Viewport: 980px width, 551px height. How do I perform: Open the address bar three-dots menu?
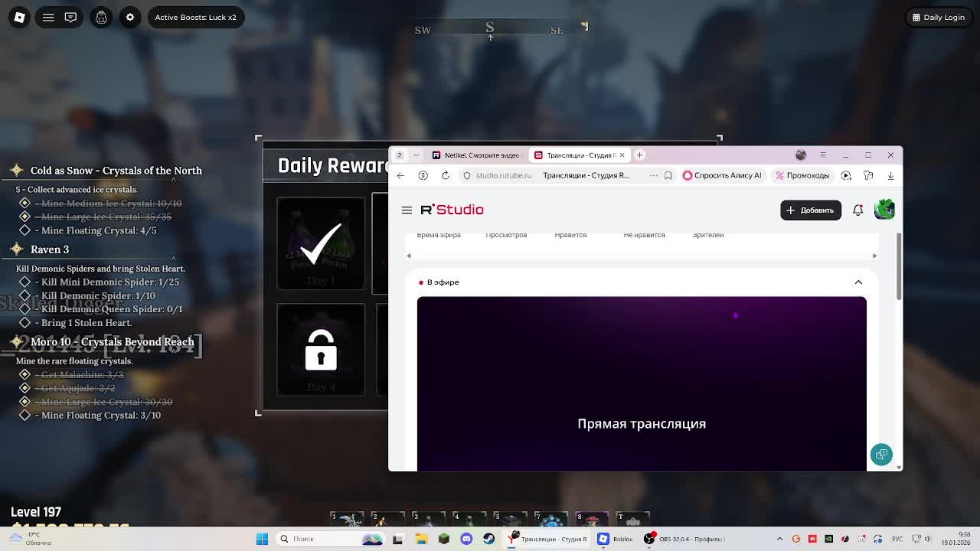point(653,175)
